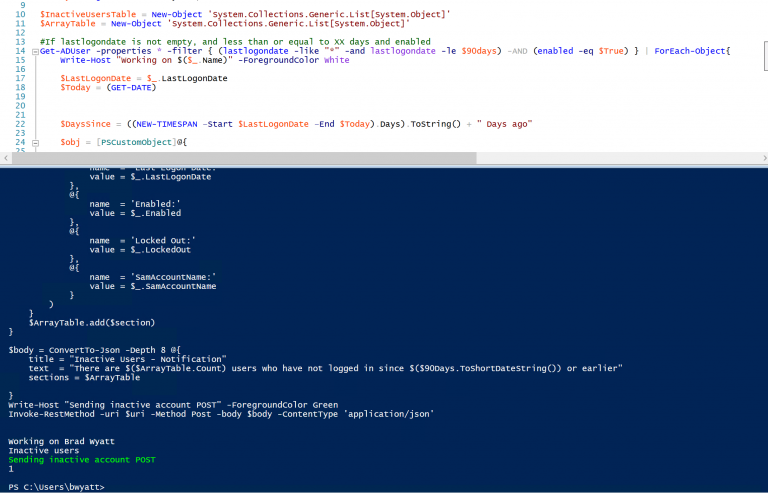The width and height of the screenshot is (768, 493).
Task: Click $LastLogonDate variable on line 17
Action: tap(96, 78)
